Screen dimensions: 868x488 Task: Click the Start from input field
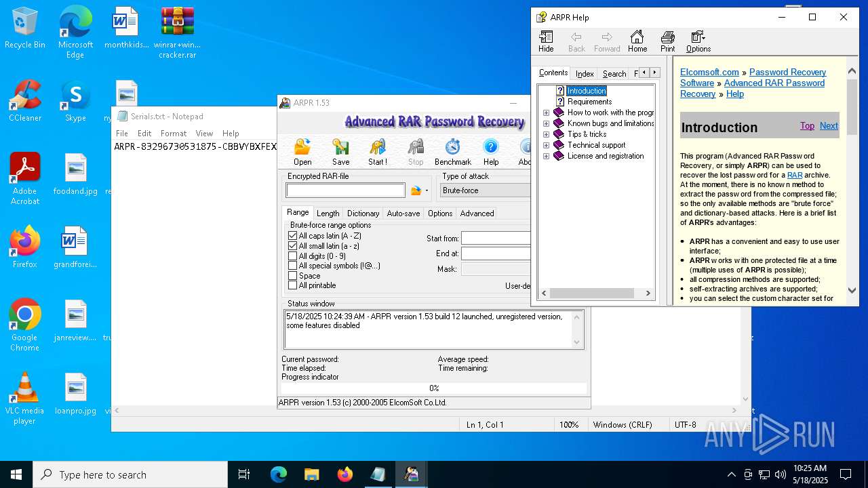[x=496, y=238]
